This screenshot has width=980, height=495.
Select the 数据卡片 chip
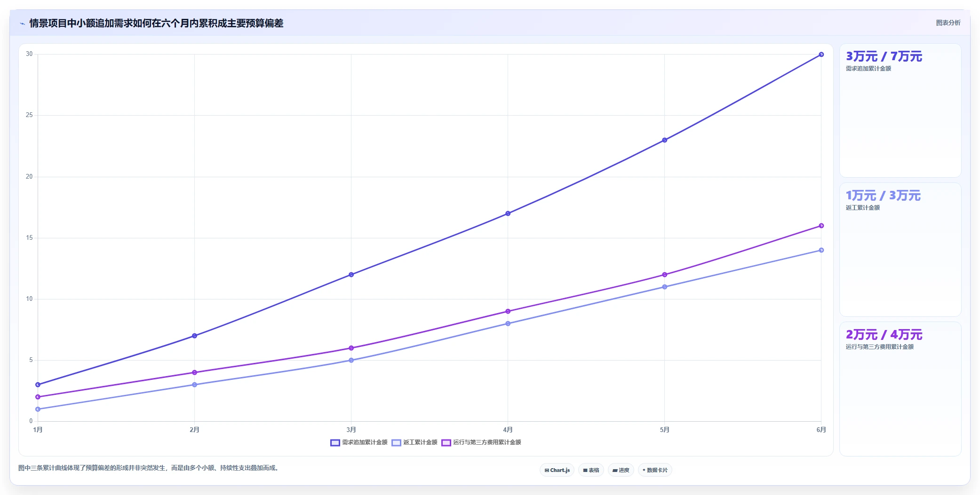click(x=655, y=470)
